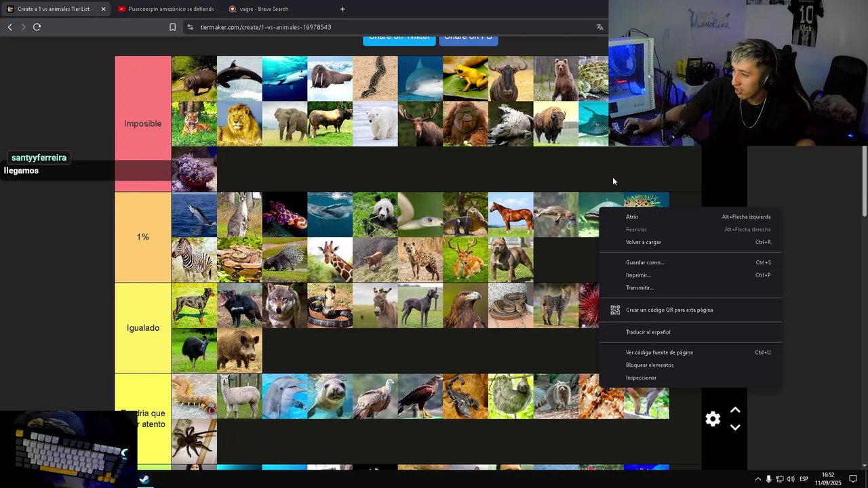This screenshot has width=868, height=488.
Task: Click the Share on Twitter button
Action: [399, 38]
